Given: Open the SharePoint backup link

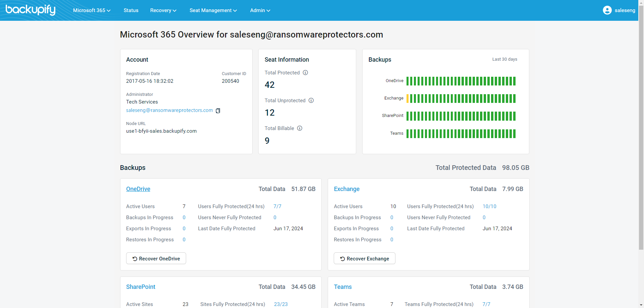Looking at the screenshot, I should [x=141, y=287].
